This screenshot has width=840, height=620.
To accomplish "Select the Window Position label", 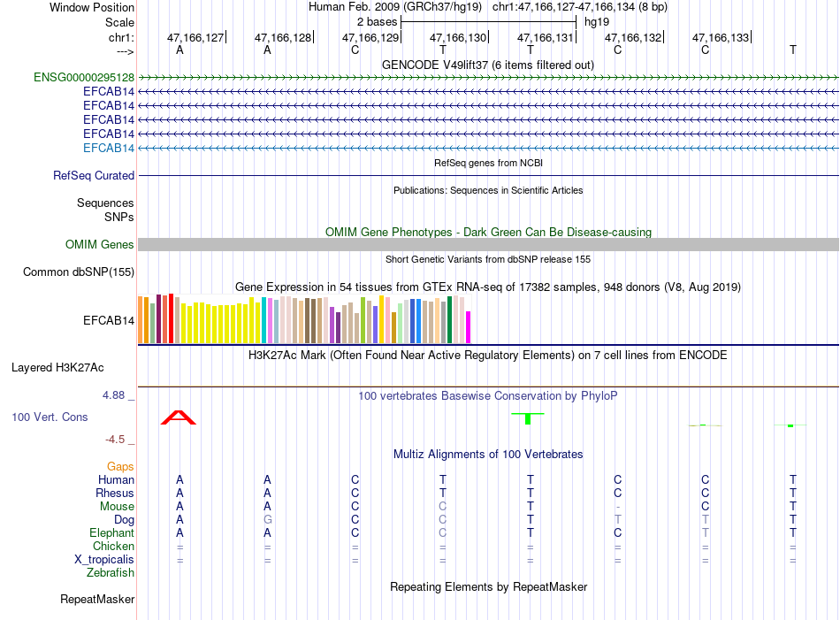I will tap(92, 7).
